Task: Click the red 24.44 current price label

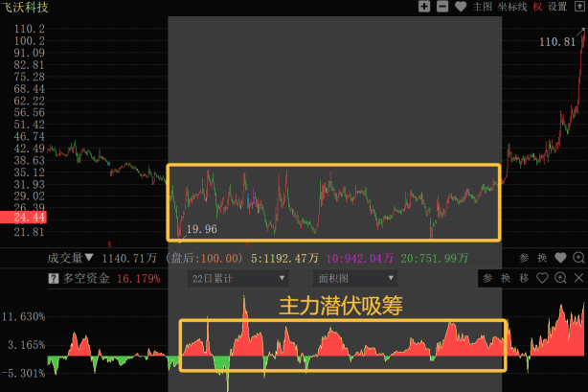Action: [x=23, y=217]
